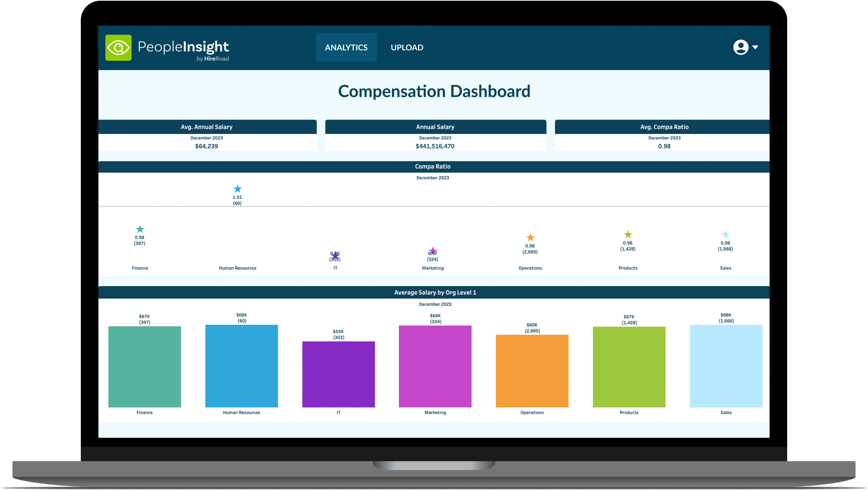Click the Avg. Annual Salary card header
The width and height of the screenshot is (868, 490).
(207, 127)
